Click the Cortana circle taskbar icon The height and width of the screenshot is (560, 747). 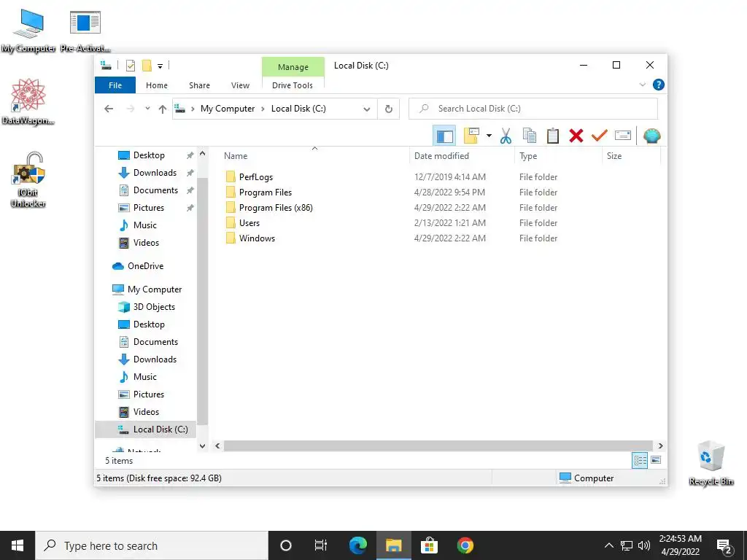pyautogui.click(x=286, y=545)
